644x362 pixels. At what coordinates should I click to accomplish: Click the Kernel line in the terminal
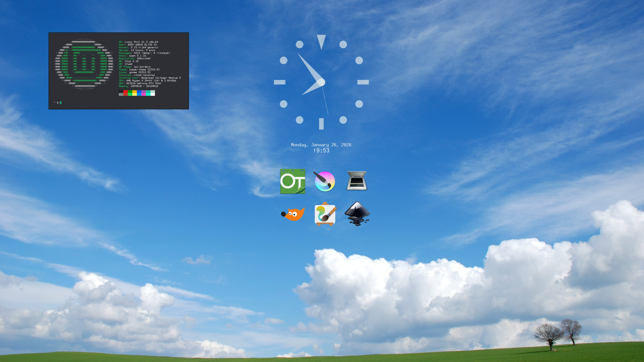click(138, 48)
